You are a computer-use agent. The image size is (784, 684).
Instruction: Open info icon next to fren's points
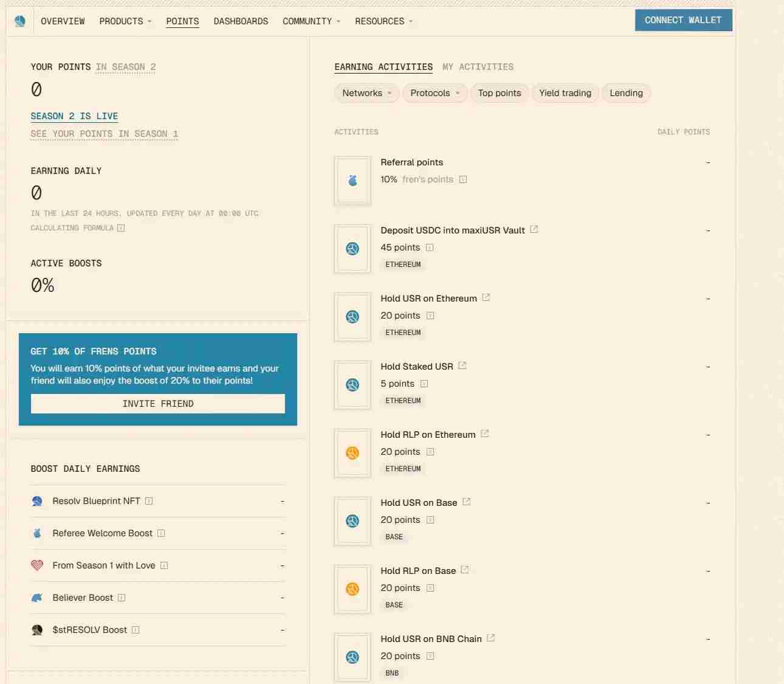click(x=463, y=179)
